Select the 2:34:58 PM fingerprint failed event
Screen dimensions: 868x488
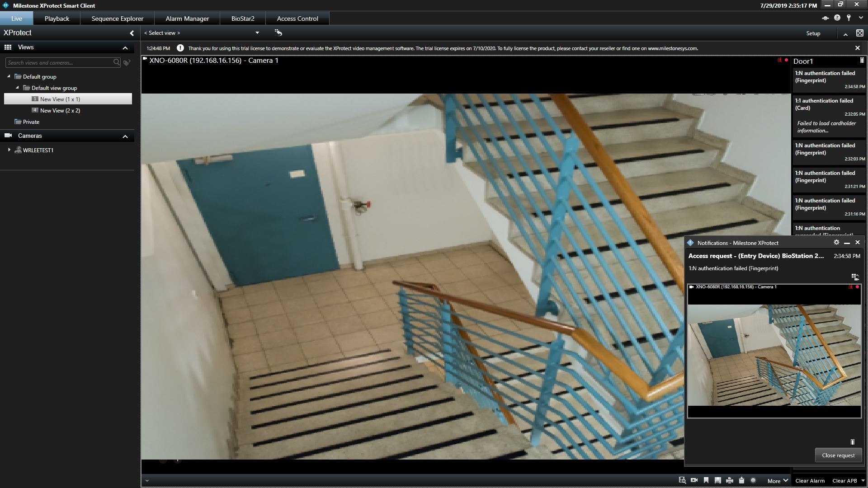pyautogui.click(x=830, y=80)
